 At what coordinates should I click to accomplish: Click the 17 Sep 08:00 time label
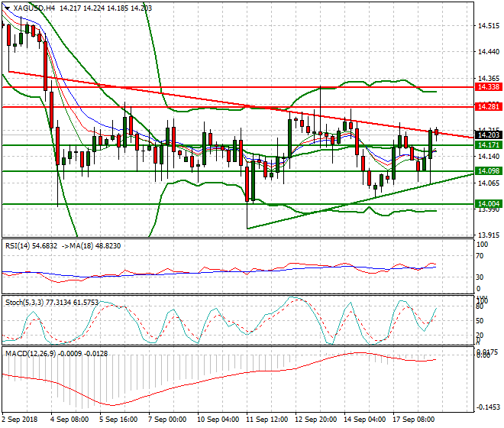[414, 420]
